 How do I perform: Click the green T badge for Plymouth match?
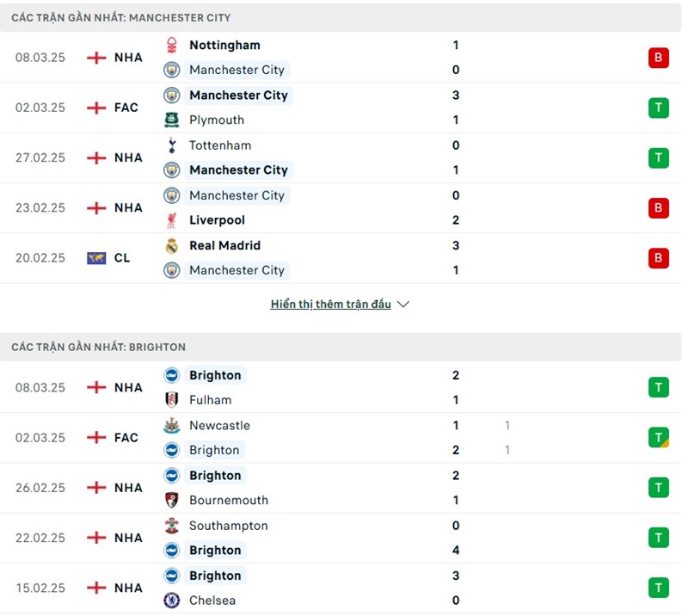[658, 108]
